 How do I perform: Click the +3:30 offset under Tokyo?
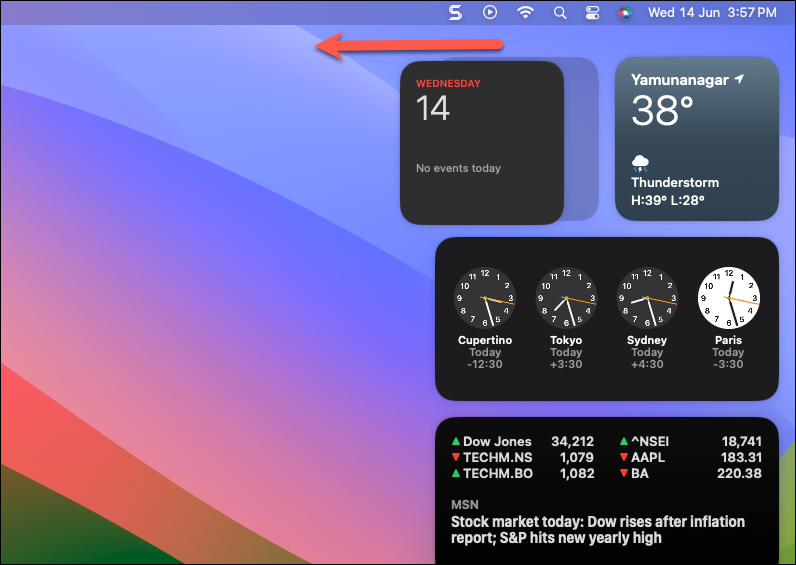566,364
